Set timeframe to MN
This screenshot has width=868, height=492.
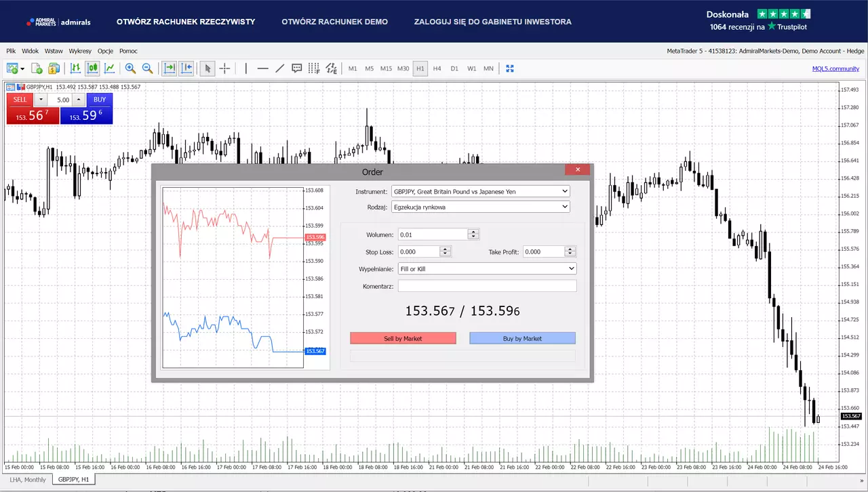coord(488,68)
